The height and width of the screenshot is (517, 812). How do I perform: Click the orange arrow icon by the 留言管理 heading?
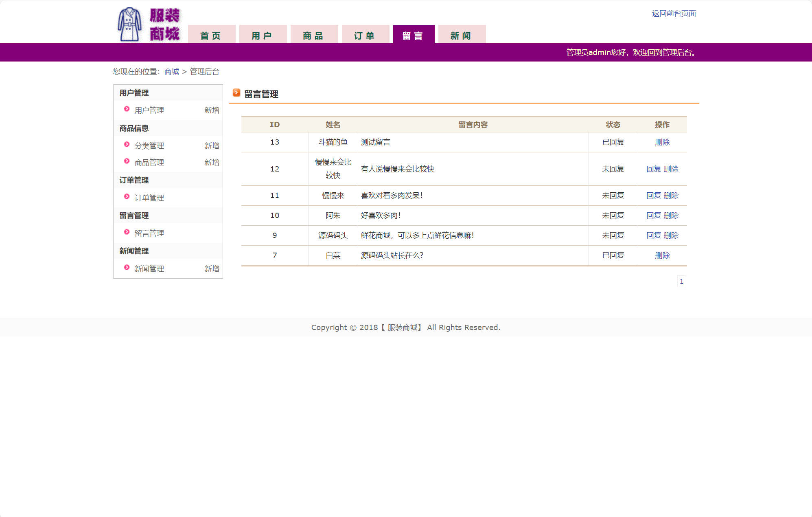236,93
